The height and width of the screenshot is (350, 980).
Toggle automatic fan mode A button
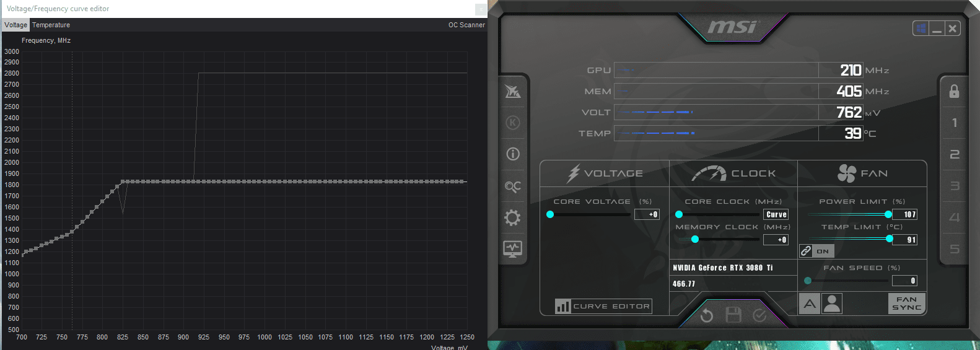pyautogui.click(x=810, y=304)
